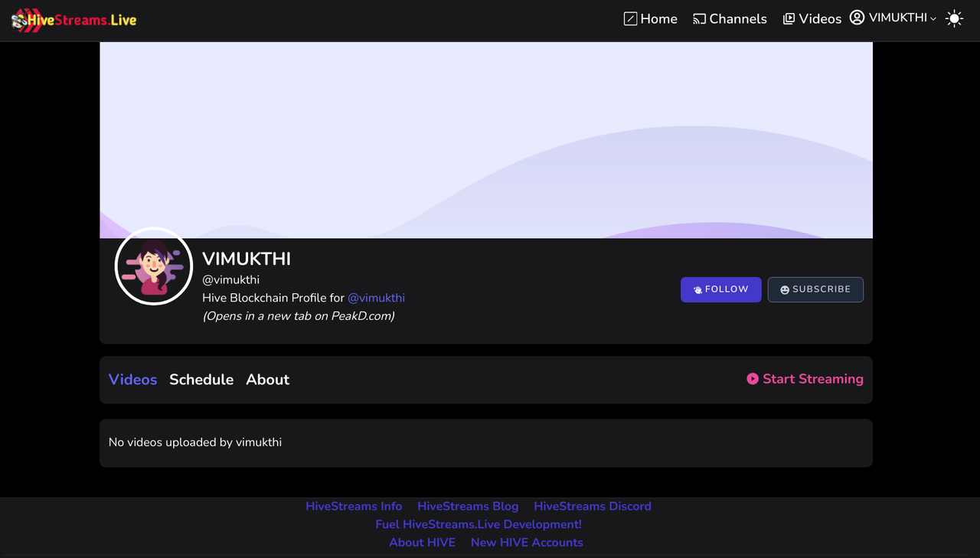
Task: Switch to the Schedule tab
Action: pos(201,380)
